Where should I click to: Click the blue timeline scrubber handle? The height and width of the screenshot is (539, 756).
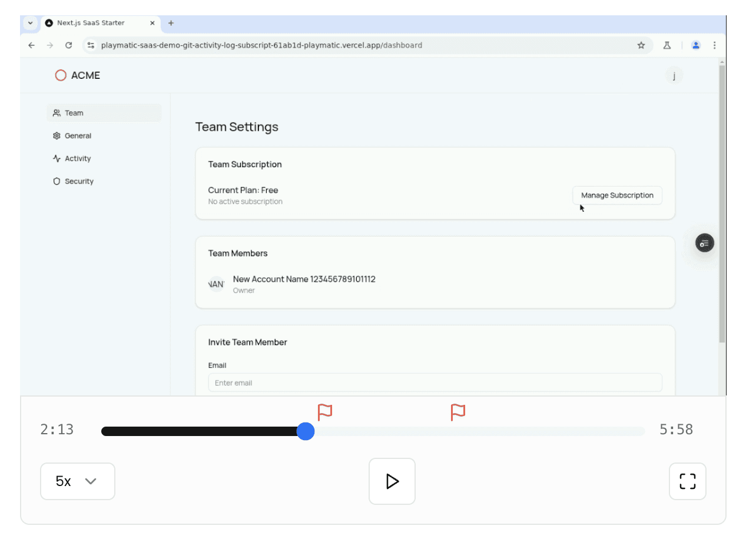(305, 431)
